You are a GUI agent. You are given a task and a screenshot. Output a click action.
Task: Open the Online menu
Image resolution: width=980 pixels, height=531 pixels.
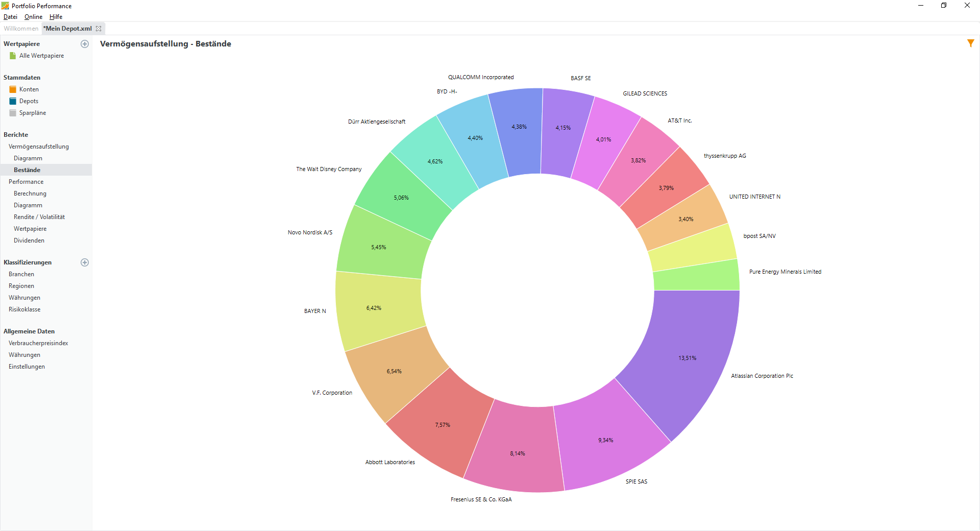coord(33,17)
